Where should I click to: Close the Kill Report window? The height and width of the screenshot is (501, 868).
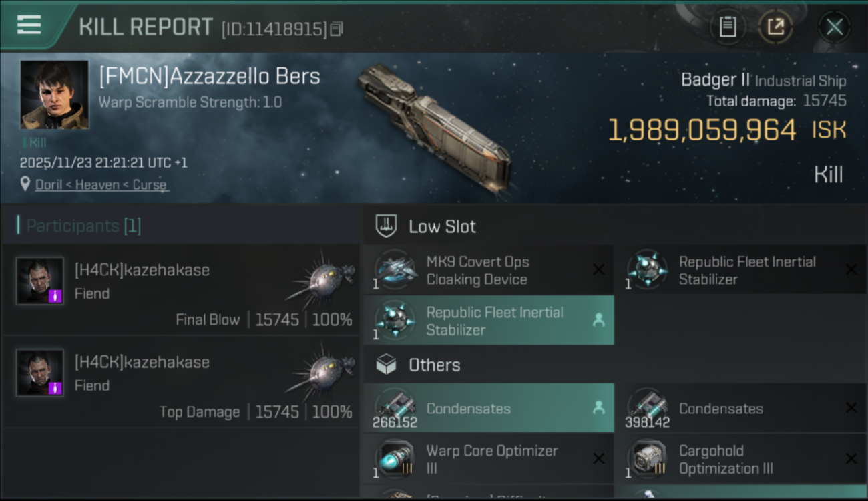pos(834,27)
